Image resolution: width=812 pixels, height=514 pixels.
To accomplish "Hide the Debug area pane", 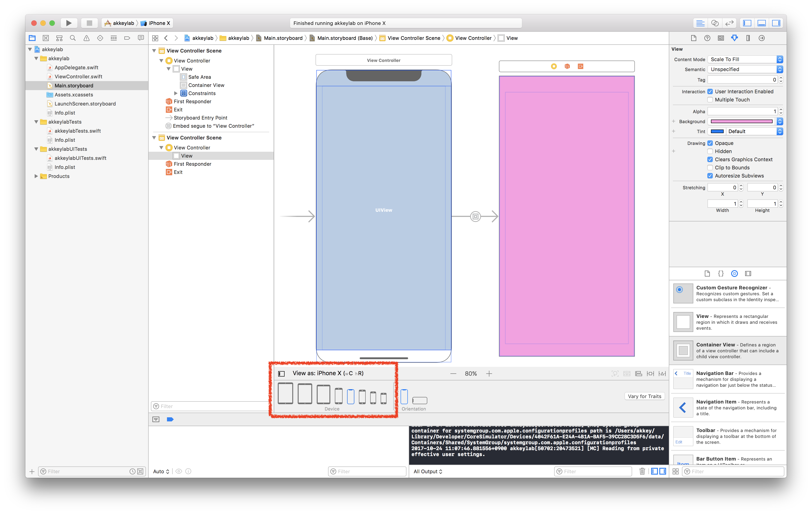I will tap(762, 23).
